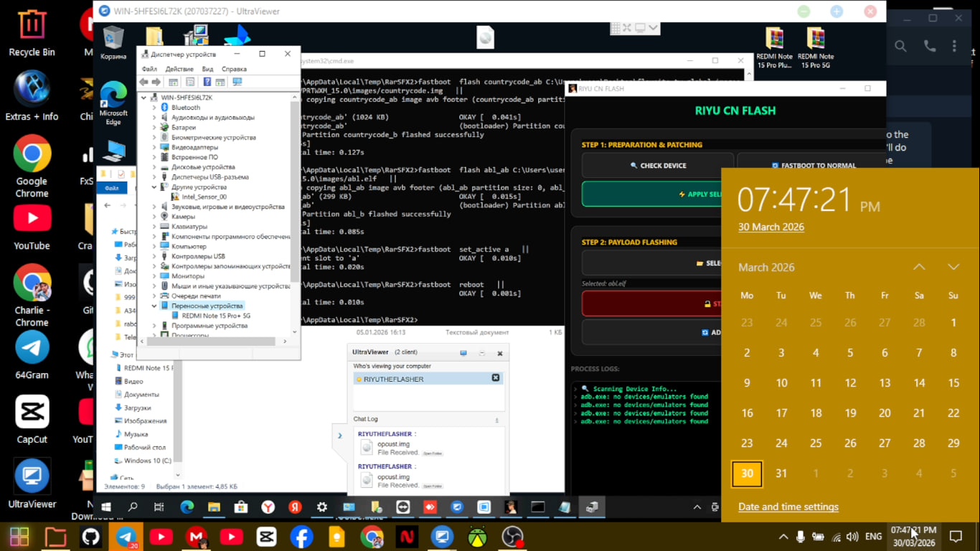Viewport: 980px width, 551px height.
Task: Expand the Батареи device category
Action: [154, 128]
